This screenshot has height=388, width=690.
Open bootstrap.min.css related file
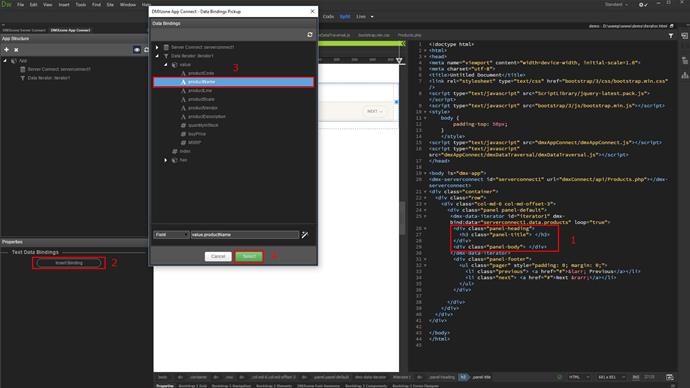[374, 35]
